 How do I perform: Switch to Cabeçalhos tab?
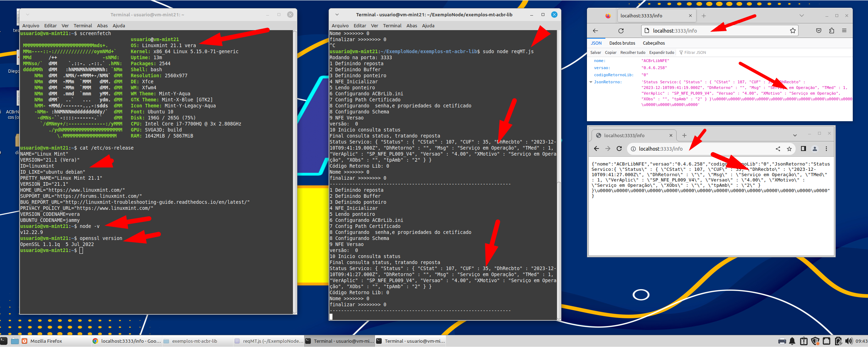(x=654, y=43)
